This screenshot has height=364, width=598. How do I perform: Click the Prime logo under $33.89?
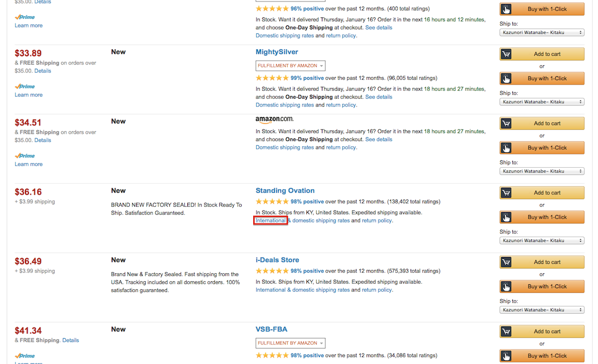(25, 87)
